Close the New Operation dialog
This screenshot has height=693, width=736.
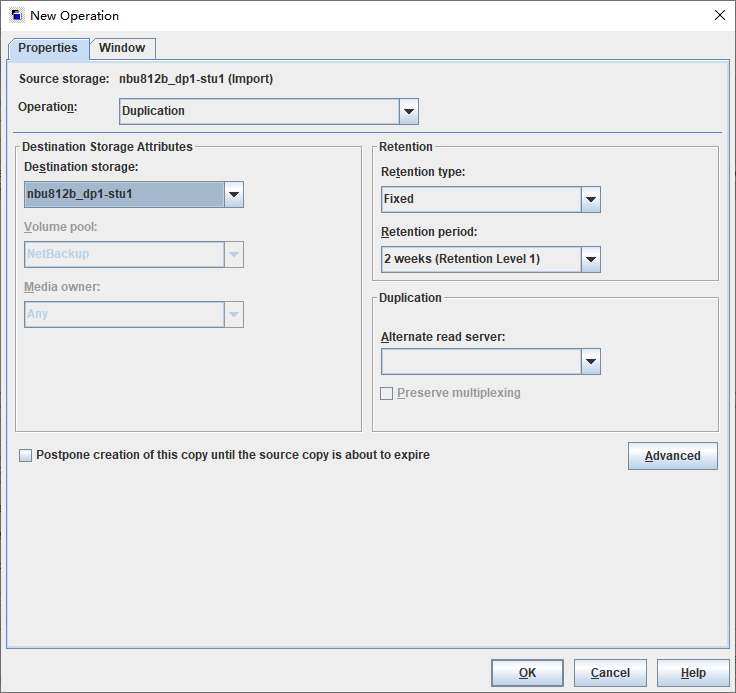click(720, 15)
